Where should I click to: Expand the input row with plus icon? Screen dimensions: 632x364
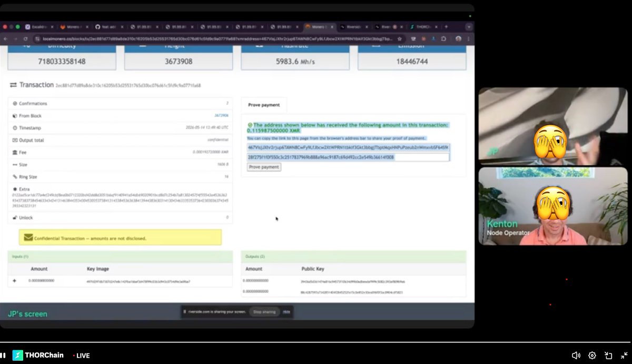14,281
